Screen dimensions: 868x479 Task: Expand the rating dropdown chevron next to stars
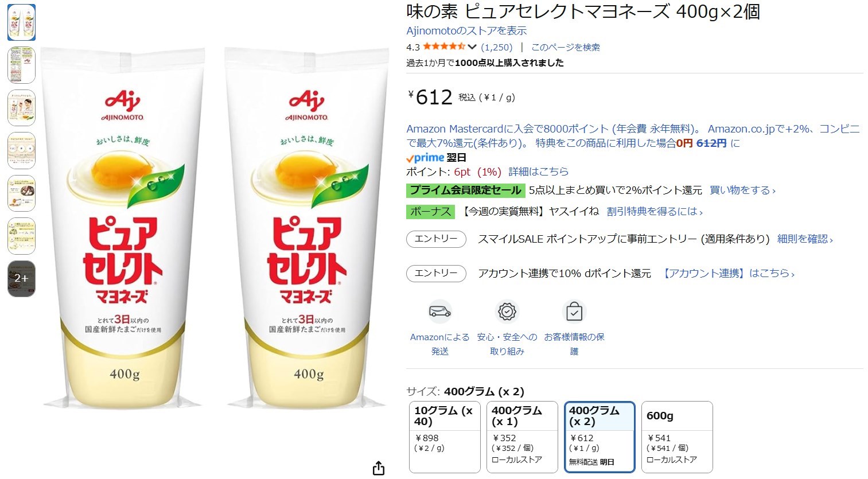472,47
